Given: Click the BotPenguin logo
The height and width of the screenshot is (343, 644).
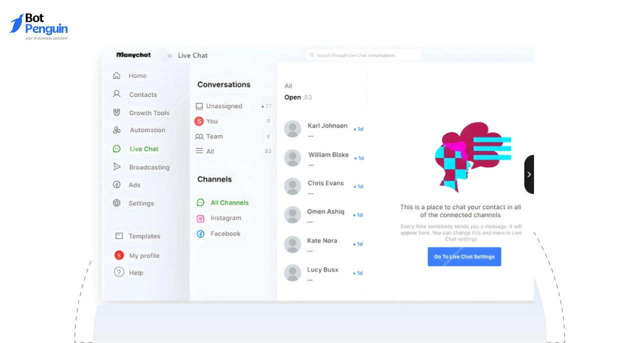Looking at the screenshot, I should click(38, 26).
